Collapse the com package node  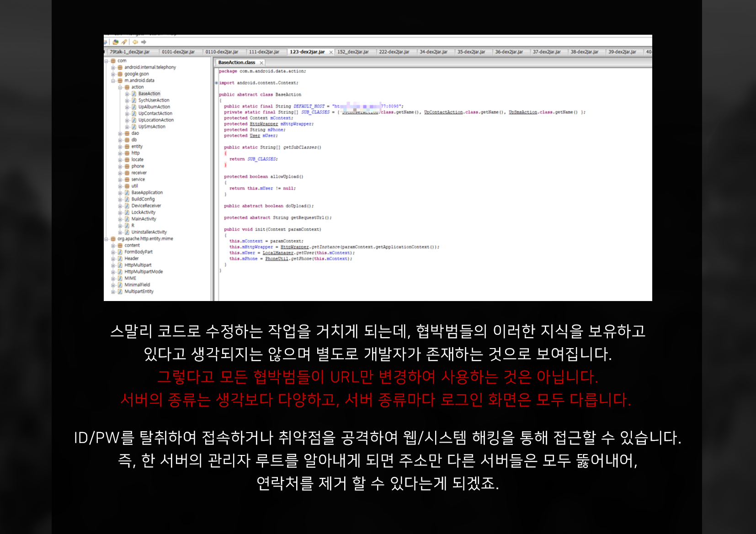pos(106,61)
